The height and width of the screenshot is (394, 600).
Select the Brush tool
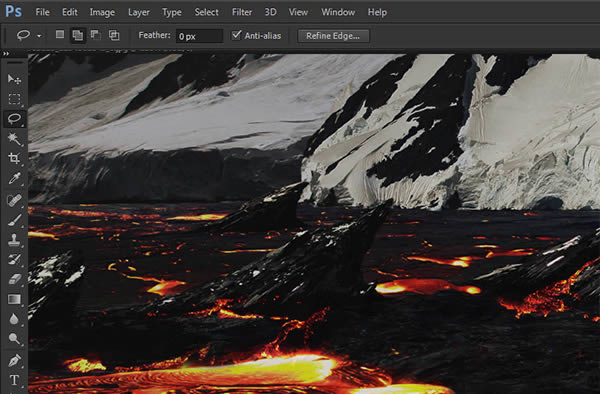14,220
